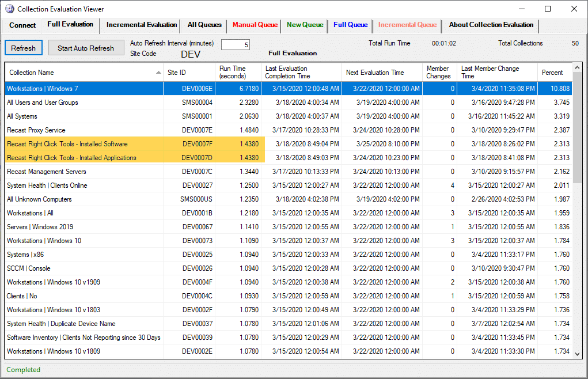
Task: Select the Full Evaluation tab
Action: click(70, 25)
